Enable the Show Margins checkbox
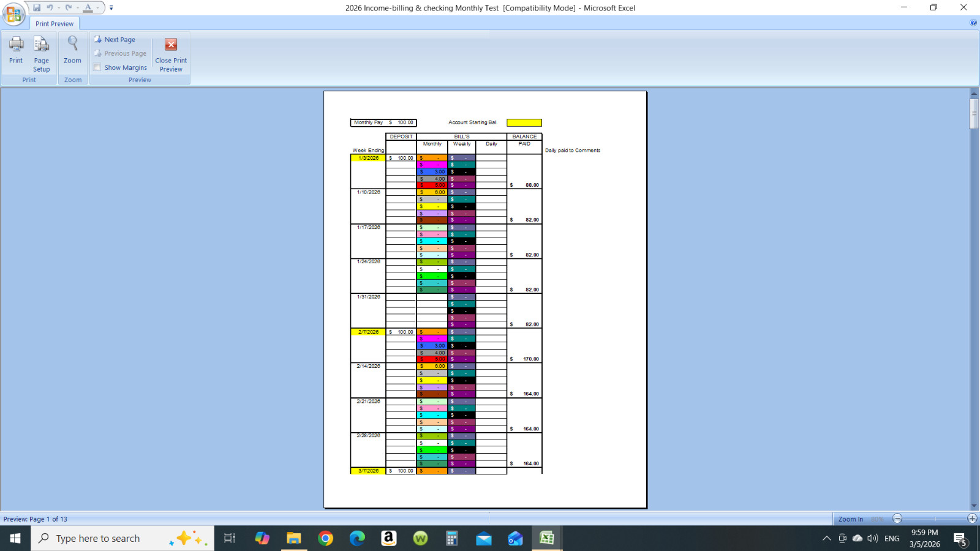980x551 pixels. click(x=97, y=67)
